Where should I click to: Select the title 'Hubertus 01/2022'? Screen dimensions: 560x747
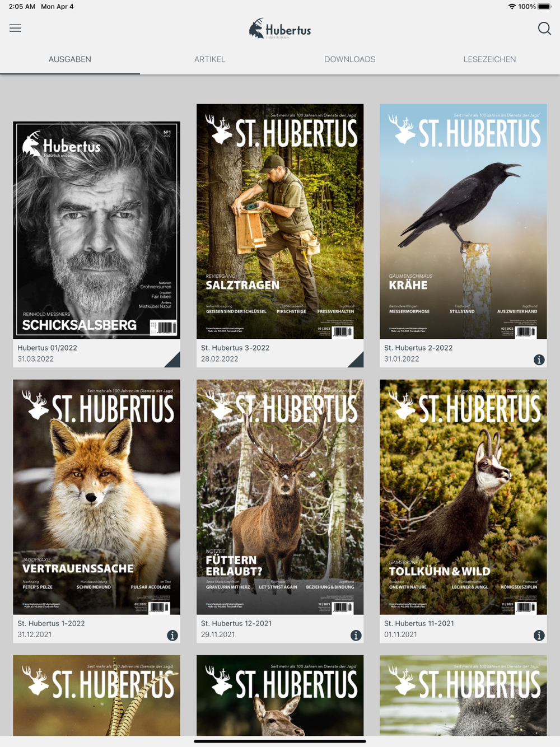[x=47, y=348]
